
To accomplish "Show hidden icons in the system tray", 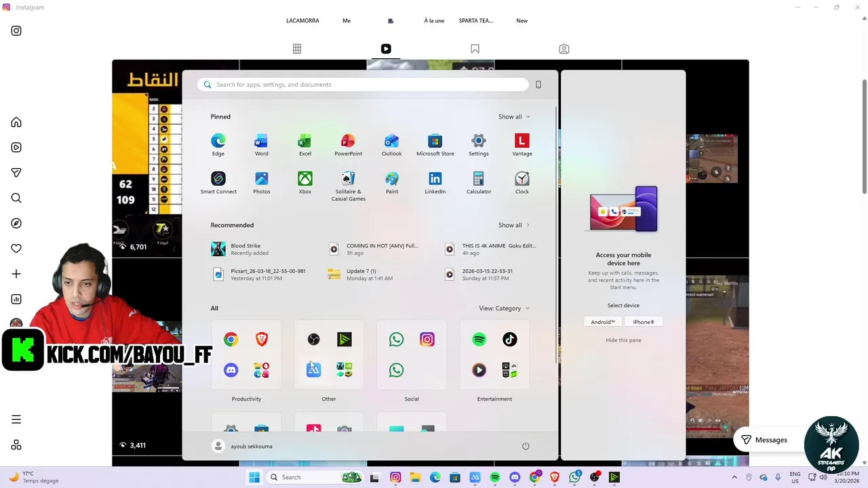I will point(734,477).
